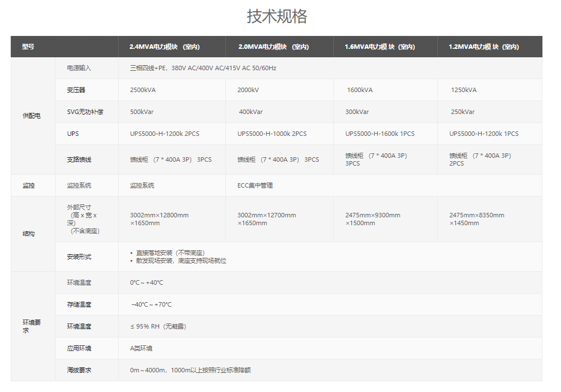Click the 海拔要求 row label
This screenshot has height=392, width=561.
[x=79, y=370]
